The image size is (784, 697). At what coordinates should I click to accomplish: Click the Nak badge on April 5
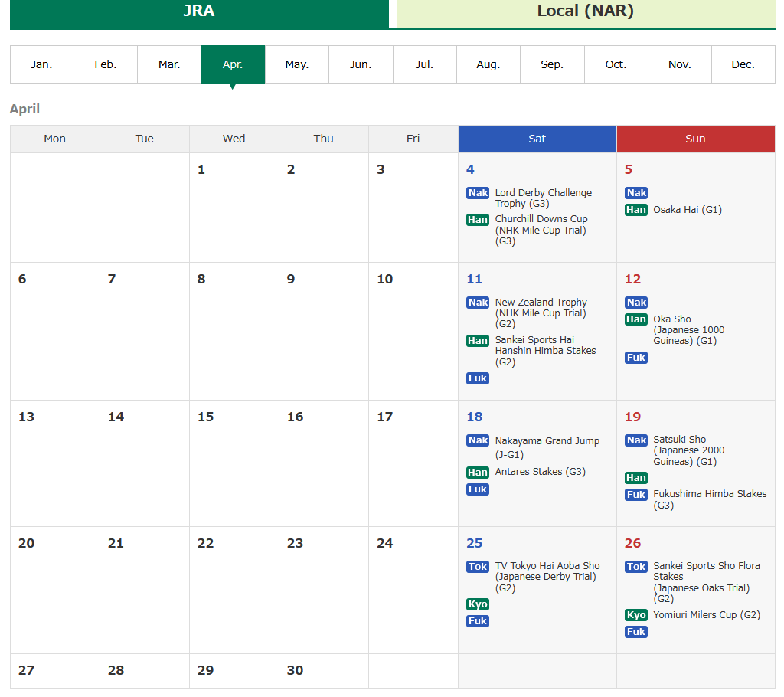[x=636, y=193]
